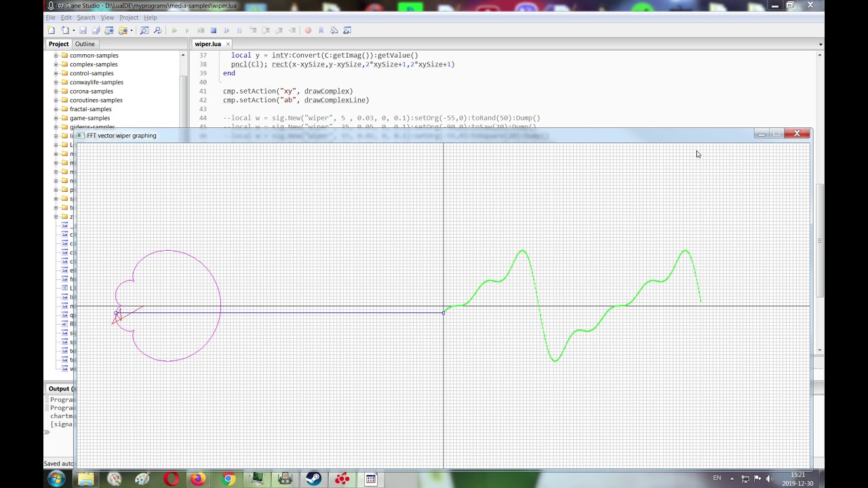Click the EN language indicator in tray
Screen dimensions: 868x488
pyautogui.click(x=717, y=478)
